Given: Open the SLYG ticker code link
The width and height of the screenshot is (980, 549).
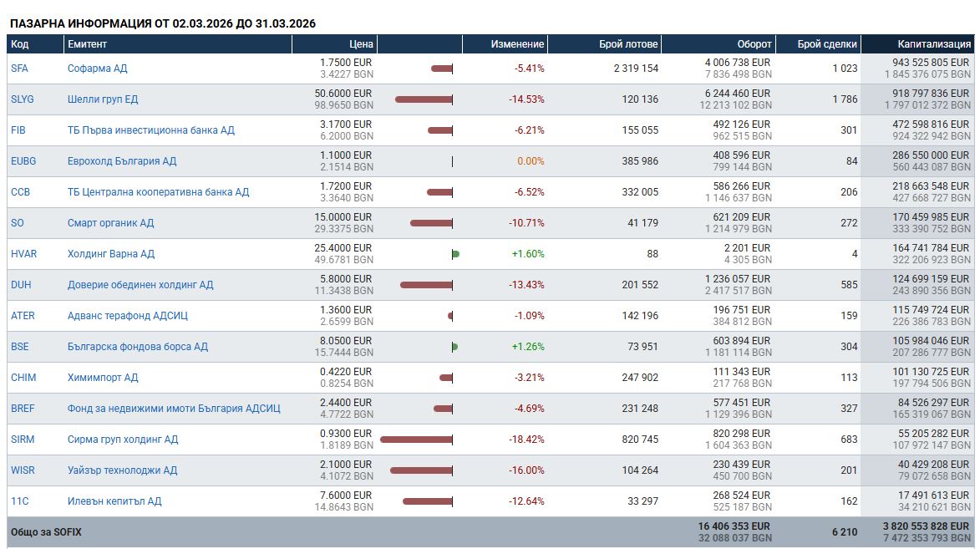Looking at the screenshot, I should tap(23, 99).
